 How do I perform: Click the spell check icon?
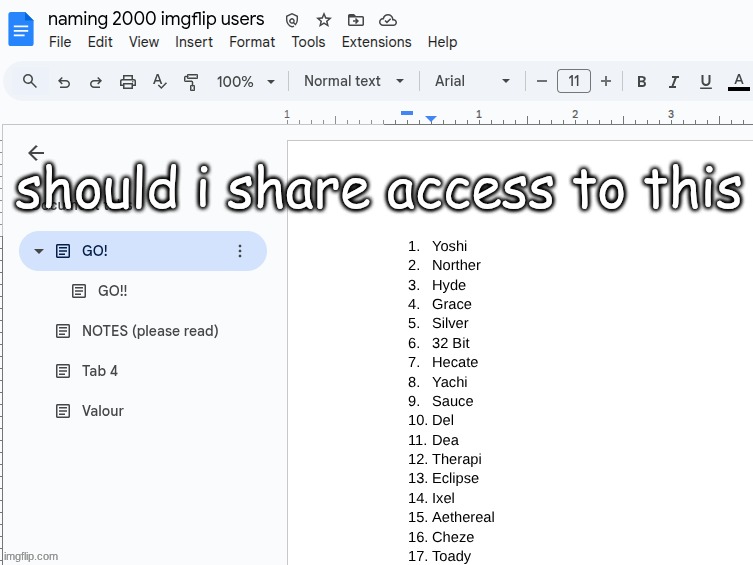(160, 82)
